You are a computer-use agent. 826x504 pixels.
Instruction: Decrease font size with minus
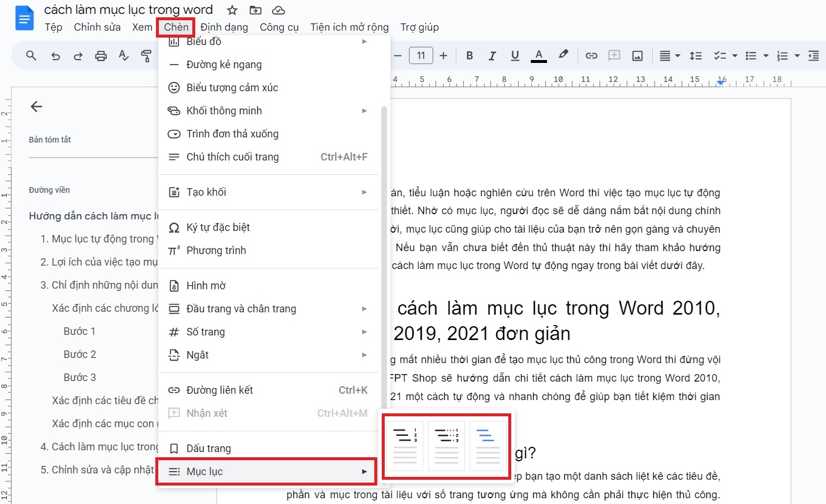[397, 55]
